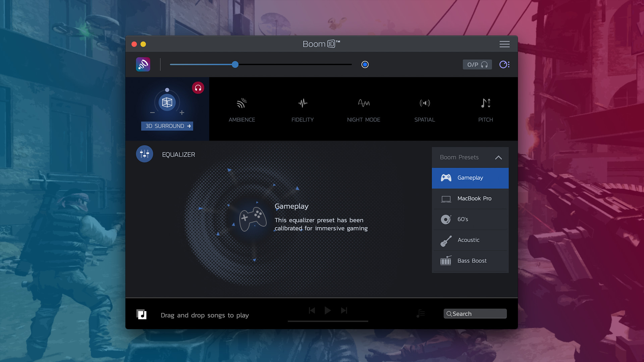Enable the Spatial effect icon
This screenshot has width=644, height=362.
tap(425, 103)
